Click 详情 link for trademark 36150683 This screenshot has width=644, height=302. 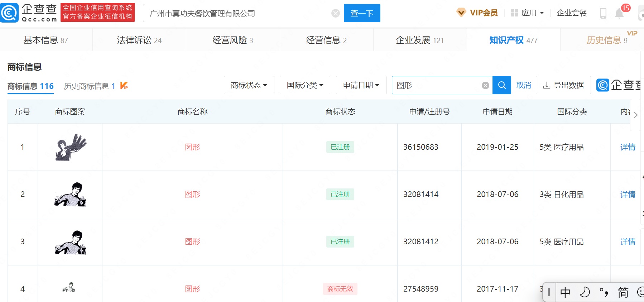[x=628, y=147]
